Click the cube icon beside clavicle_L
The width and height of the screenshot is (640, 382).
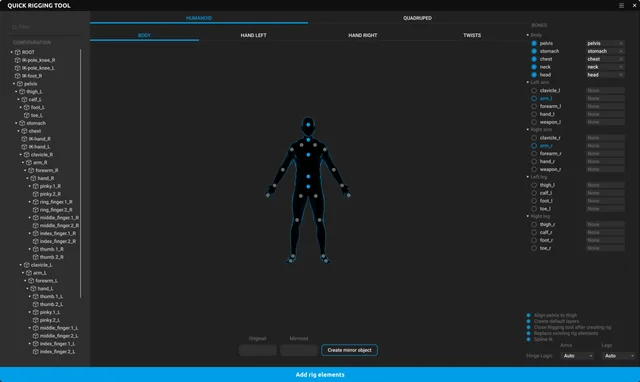(27, 265)
